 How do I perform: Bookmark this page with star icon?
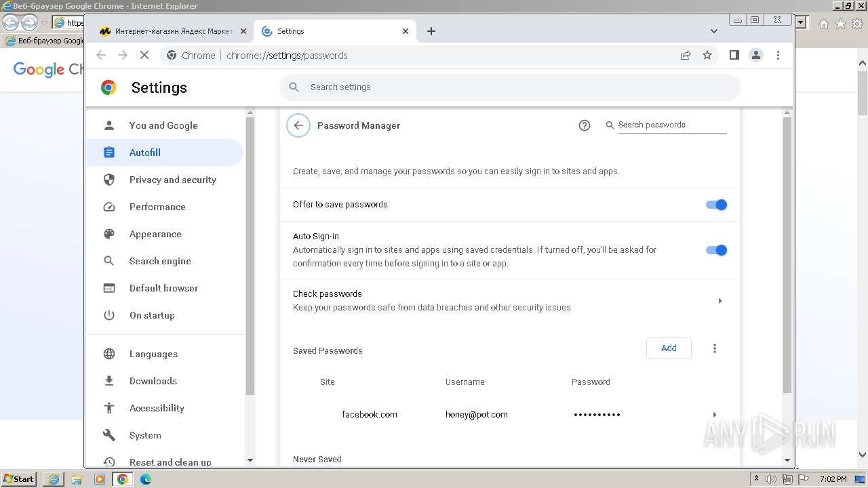click(707, 56)
